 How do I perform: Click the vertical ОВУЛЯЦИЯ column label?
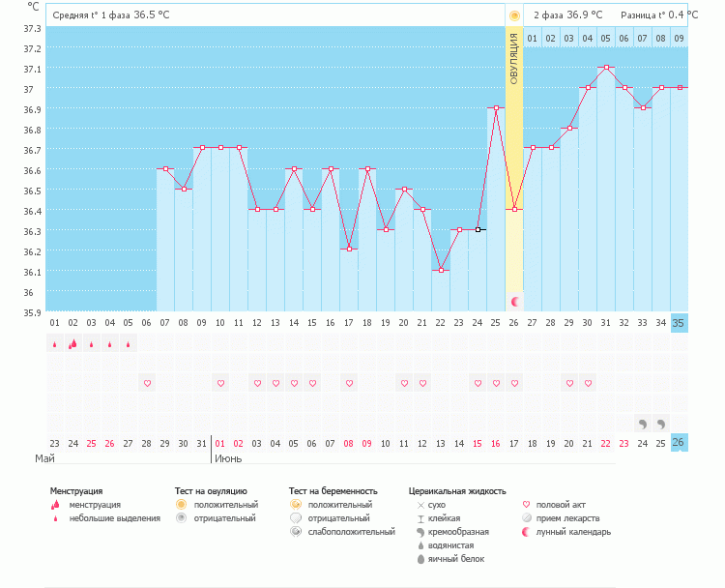pyautogui.click(x=514, y=60)
